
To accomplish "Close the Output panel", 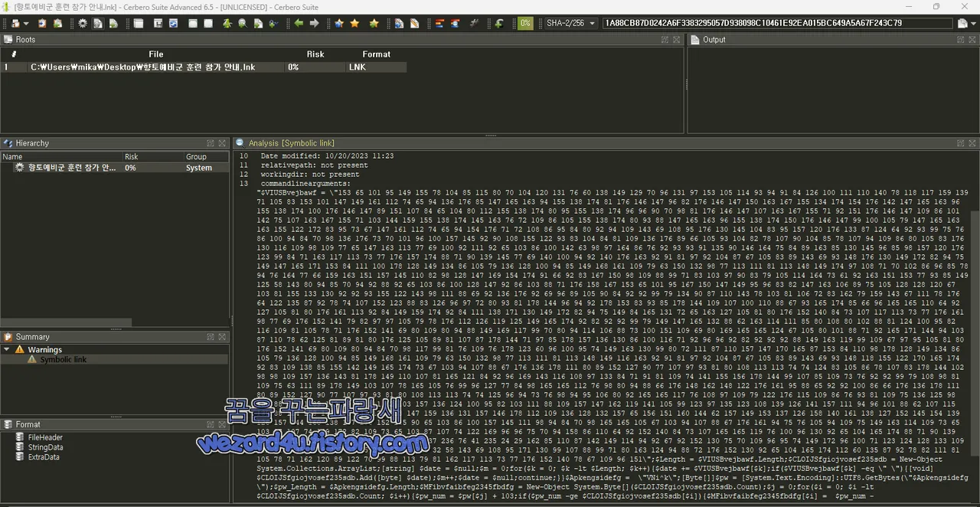I will [972, 40].
